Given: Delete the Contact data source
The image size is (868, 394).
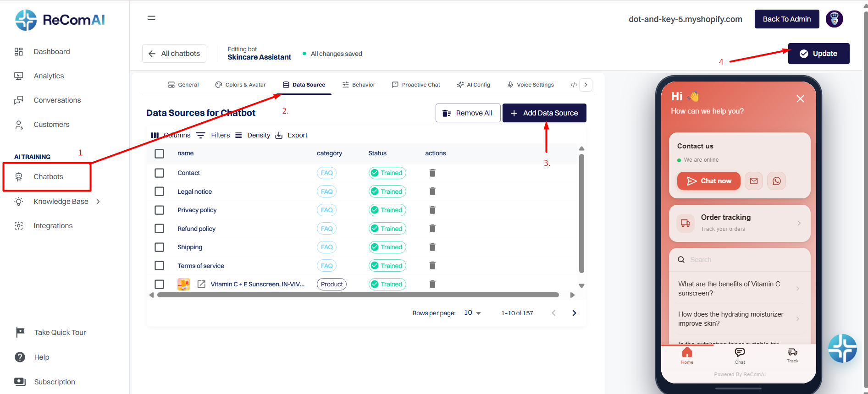Looking at the screenshot, I should pos(432,173).
